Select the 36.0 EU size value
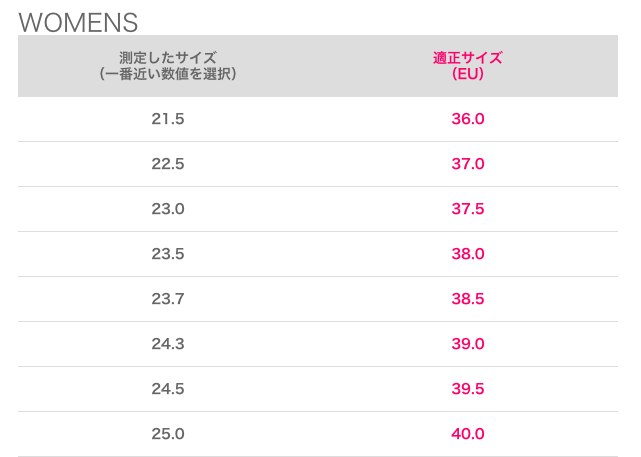641x457 pixels. 468,119
